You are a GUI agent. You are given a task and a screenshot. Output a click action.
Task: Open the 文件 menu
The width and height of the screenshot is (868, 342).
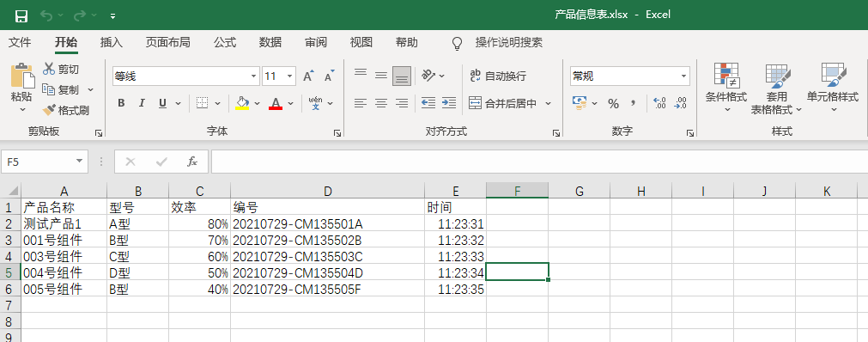[20, 43]
